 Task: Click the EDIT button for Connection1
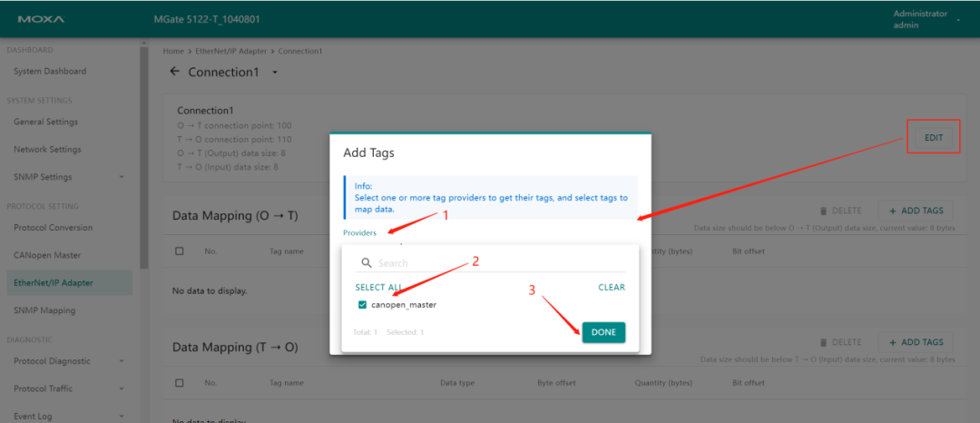tap(933, 138)
